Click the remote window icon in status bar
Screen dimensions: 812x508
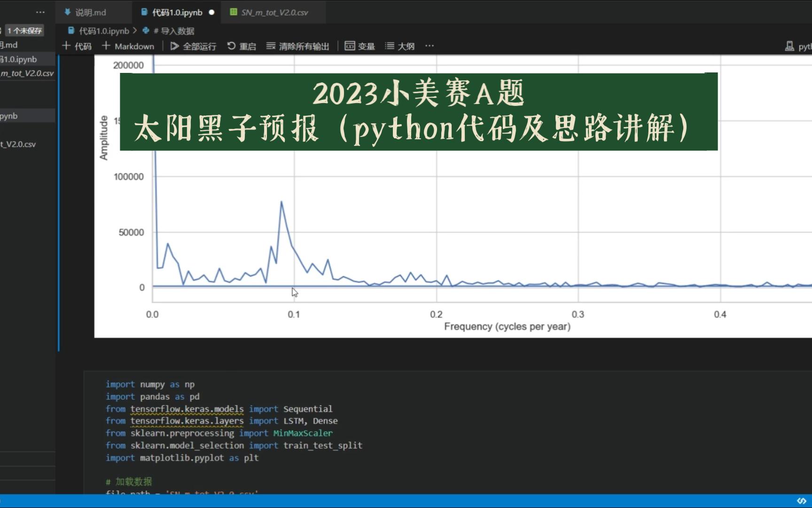802,501
